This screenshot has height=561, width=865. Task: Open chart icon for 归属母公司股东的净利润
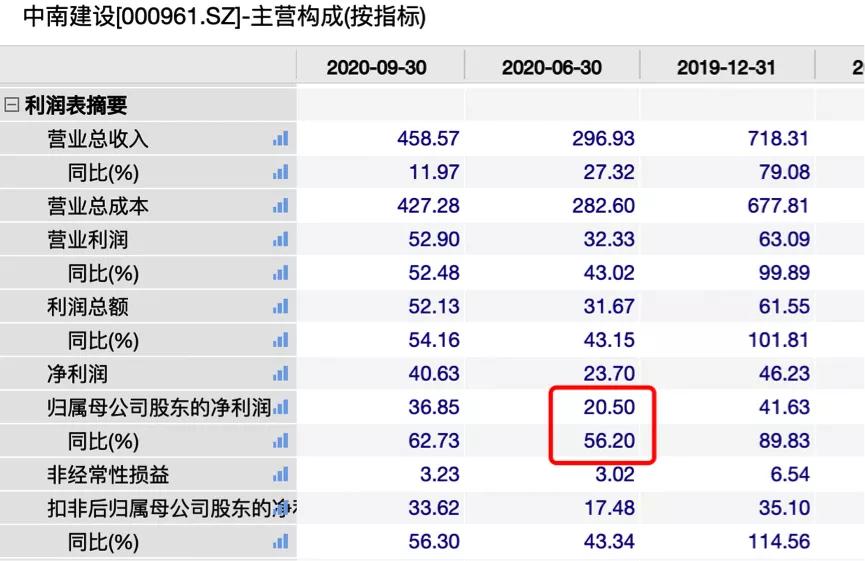pos(281,407)
